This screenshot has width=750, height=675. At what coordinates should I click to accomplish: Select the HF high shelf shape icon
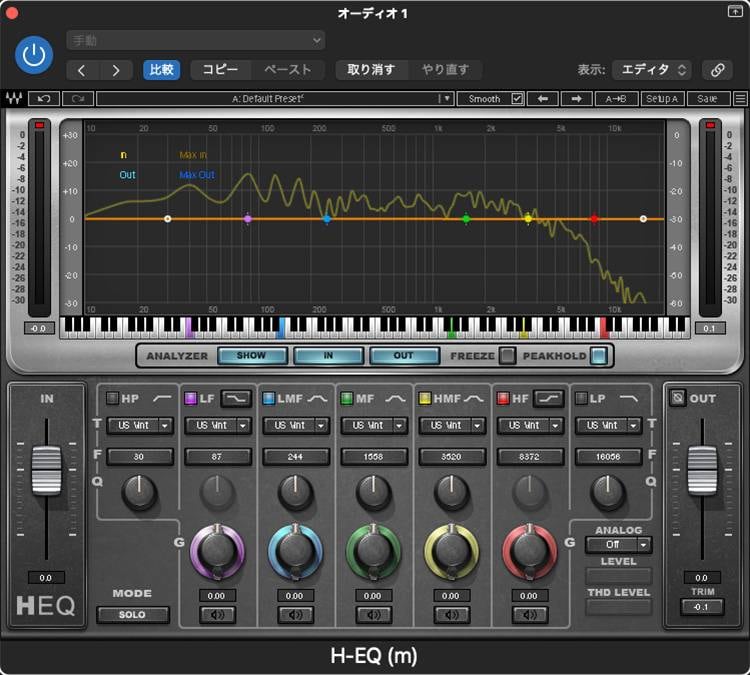pyautogui.click(x=549, y=398)
